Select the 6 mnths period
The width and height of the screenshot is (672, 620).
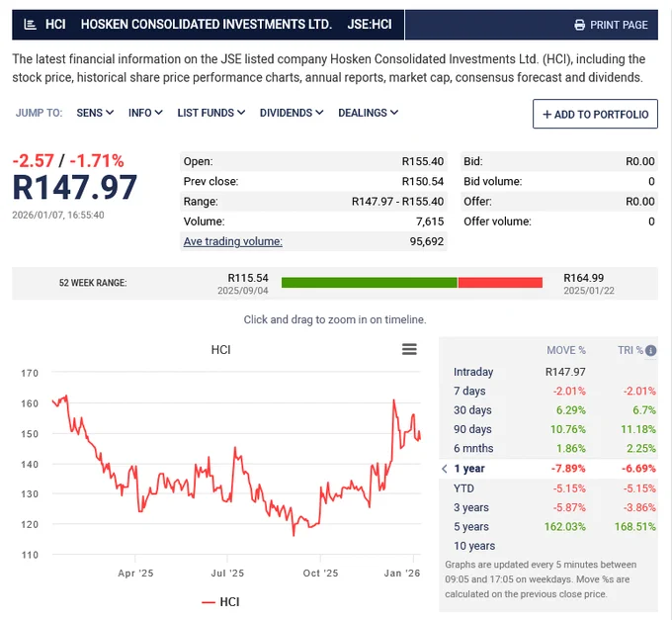click(x=548, y=449)
